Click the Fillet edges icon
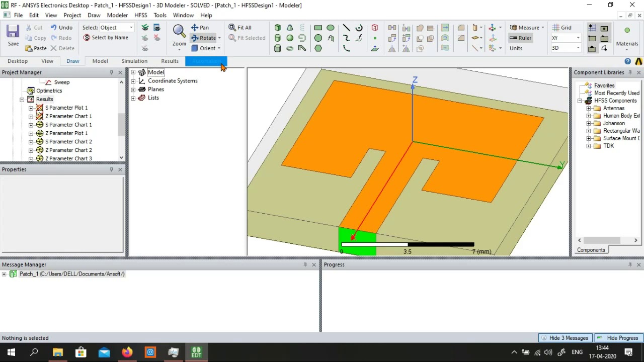This screenshot has width=644, height=362. pos(461,28)
